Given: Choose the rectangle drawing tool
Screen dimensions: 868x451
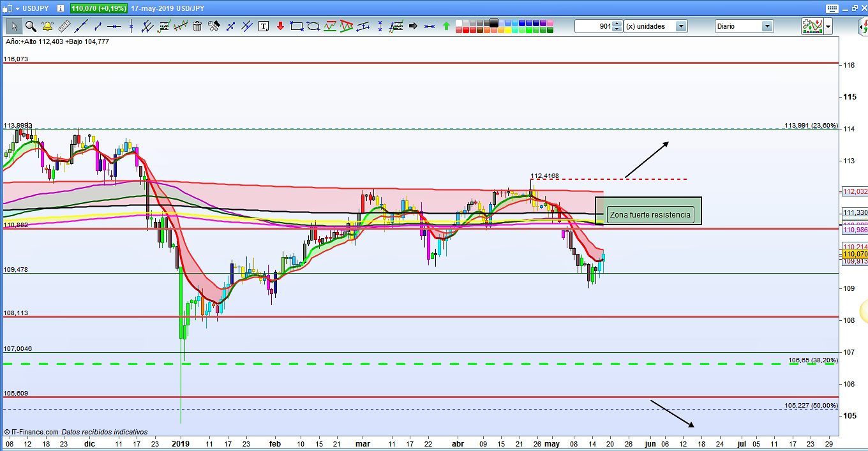Looking at the screenshot, I should coord(297,26).
